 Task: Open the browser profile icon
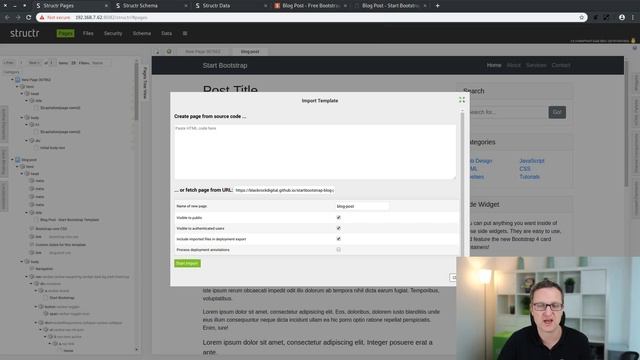pos(622,18)
